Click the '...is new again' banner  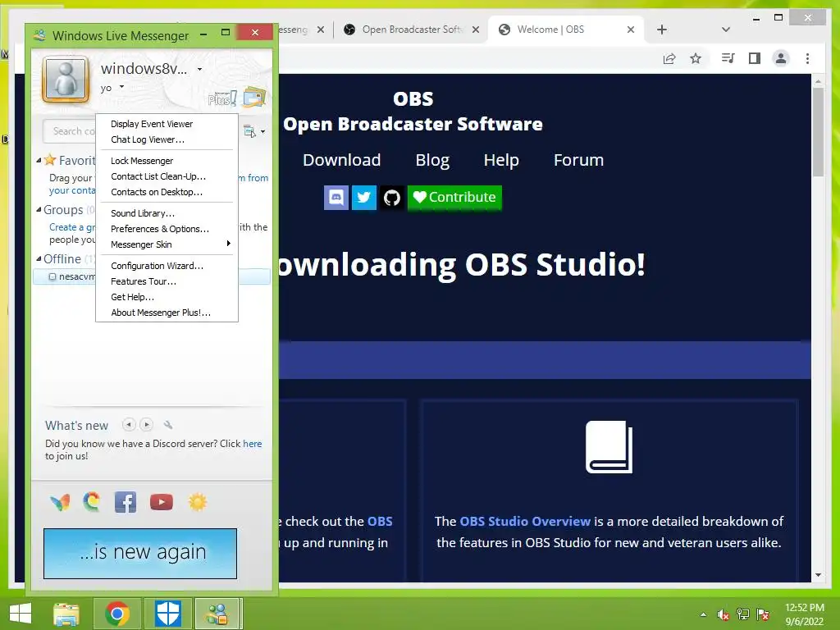tap(140, 554)
